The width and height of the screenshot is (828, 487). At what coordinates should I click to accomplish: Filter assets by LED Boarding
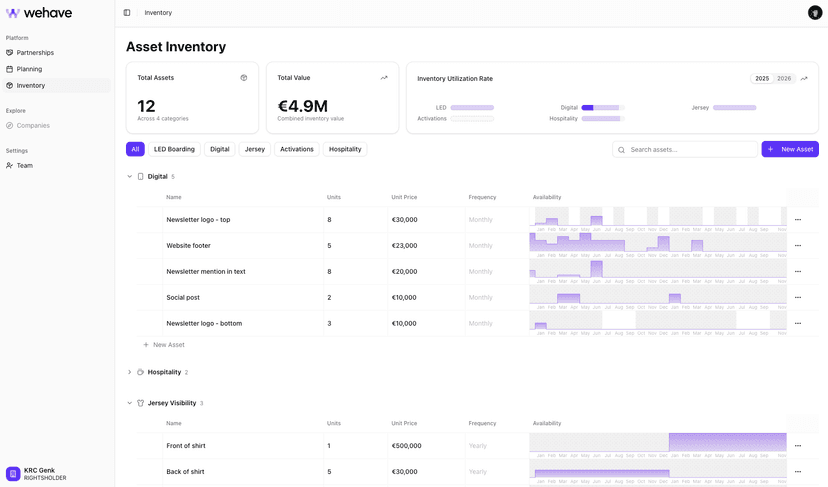[174, 149]
